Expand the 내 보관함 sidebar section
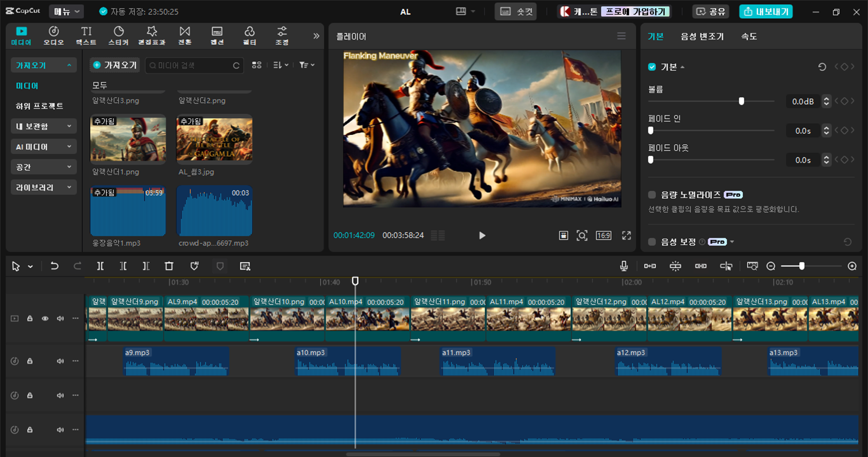Viewport: 868px width, 457px height. click(x=43, y=126)
